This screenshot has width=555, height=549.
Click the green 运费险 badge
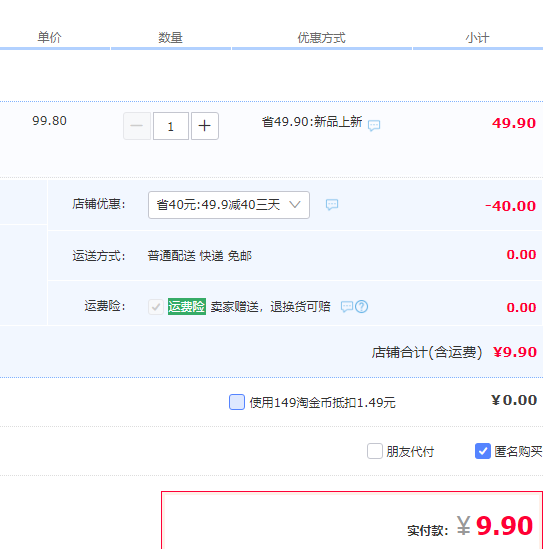187,307
